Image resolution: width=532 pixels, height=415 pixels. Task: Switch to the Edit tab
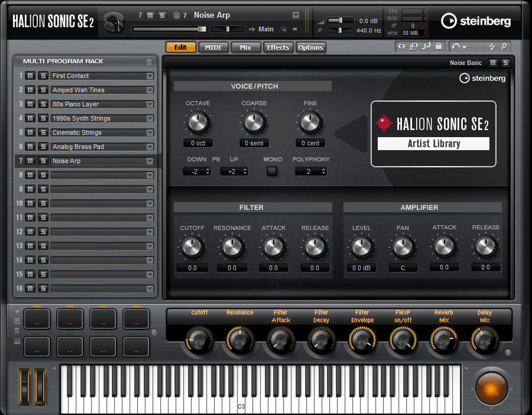pos(180,47)
